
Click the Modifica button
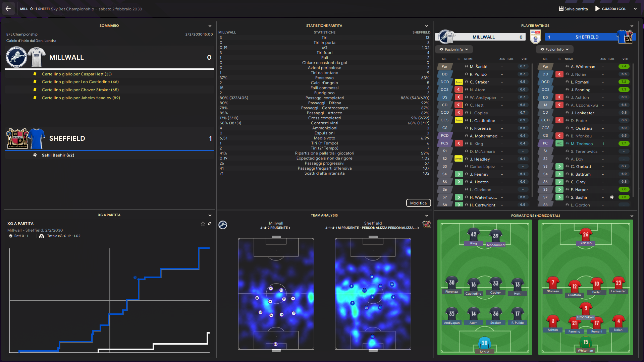click(x=418, y=203)
